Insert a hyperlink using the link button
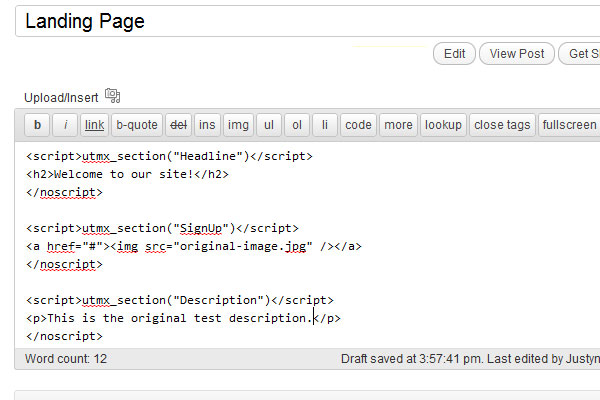The width and height of the screenshot is (600, 400). [94, 125]
